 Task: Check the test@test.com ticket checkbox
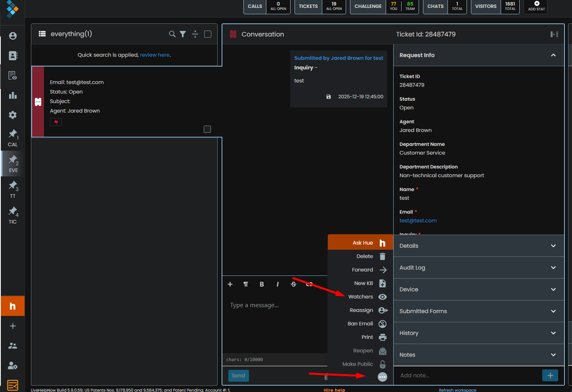tap(207, 129)
